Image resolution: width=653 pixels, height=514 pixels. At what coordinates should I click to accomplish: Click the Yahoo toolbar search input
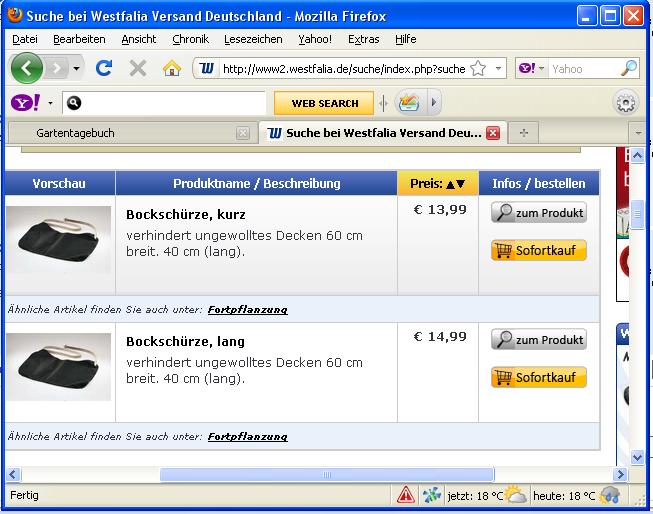click(164, 102)
